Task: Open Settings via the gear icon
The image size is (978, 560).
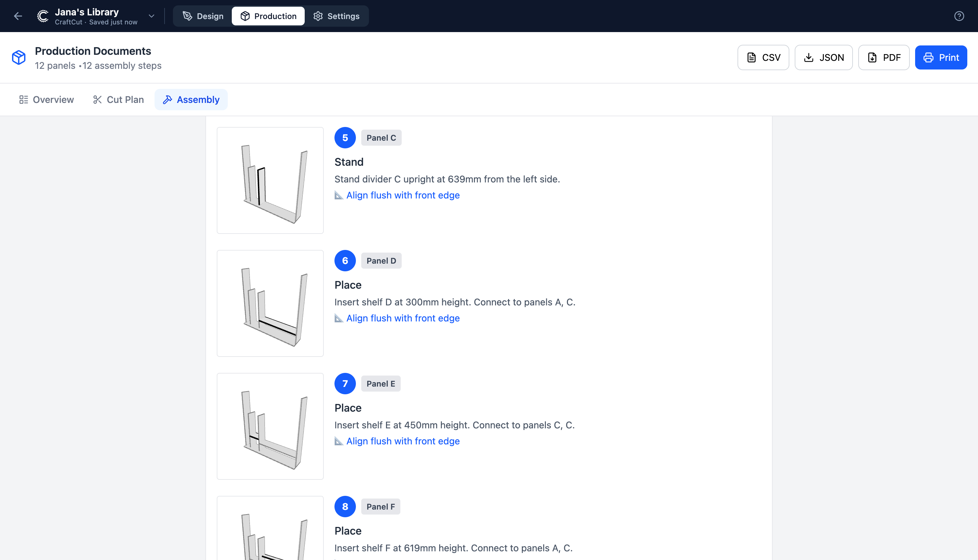Action: pyautogui.click(x=318, y=16)
